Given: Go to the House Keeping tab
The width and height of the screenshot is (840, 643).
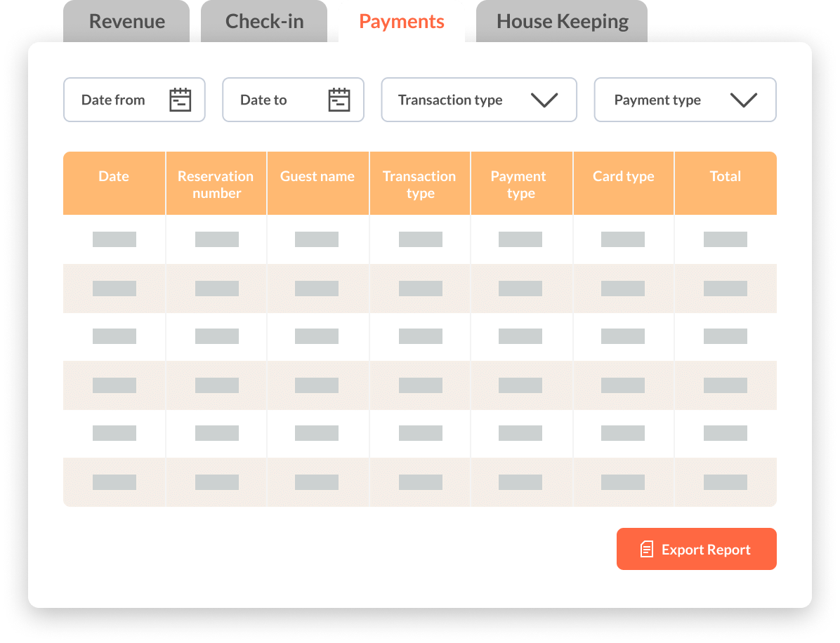Looking at the screenshot, I should point(562,22).
